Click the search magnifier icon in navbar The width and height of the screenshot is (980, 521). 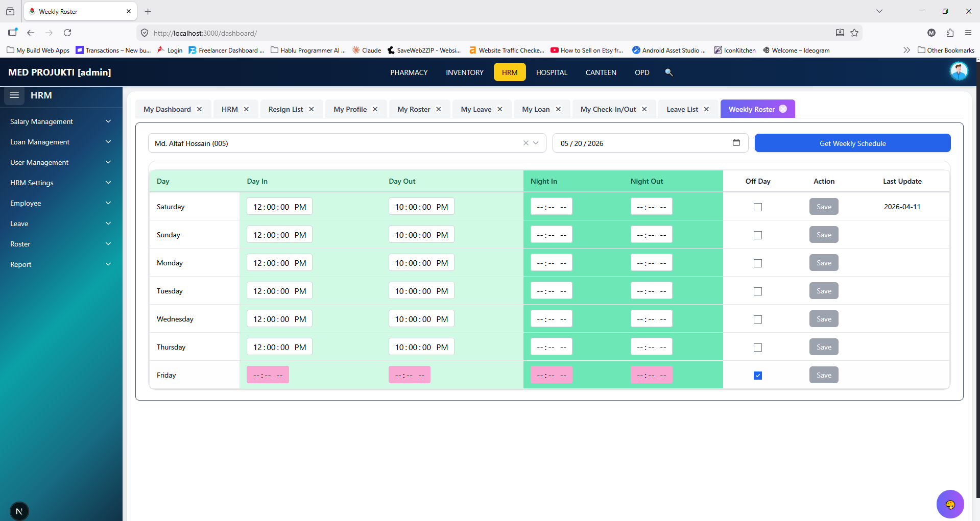tap(668, 72)
